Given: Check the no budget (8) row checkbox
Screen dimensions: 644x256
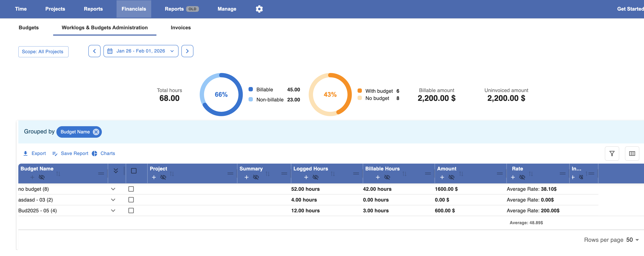Looking at the screenshot, I should click(131, 189).
